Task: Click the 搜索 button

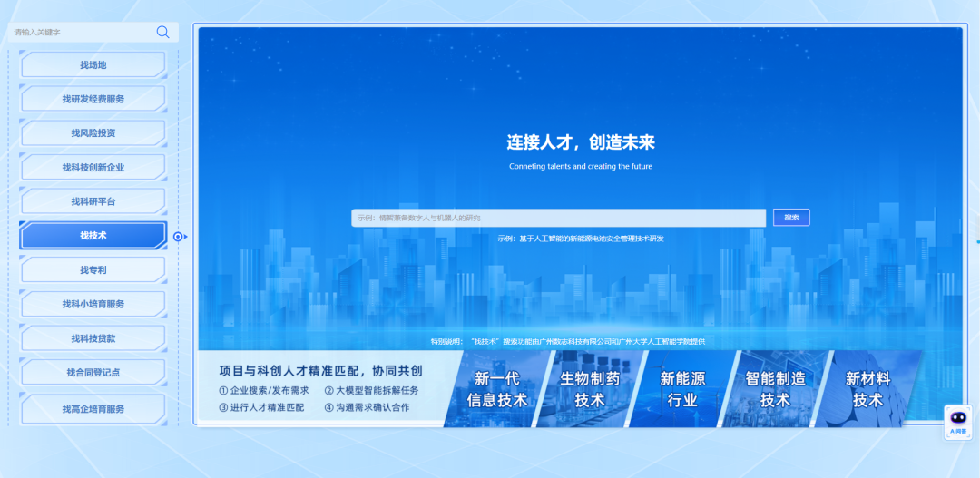Action: pyautogui.click(x=791, y=218)
